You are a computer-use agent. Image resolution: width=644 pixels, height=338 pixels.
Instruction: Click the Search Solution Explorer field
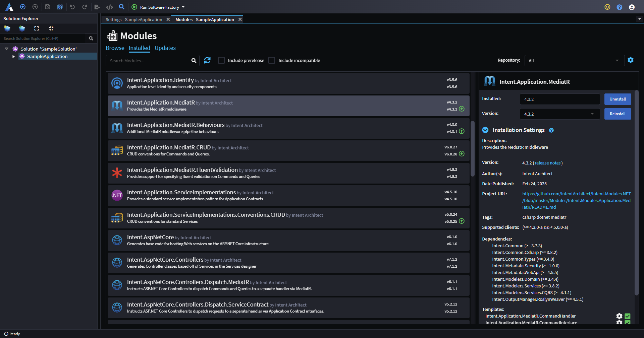[x=44, y=39]
